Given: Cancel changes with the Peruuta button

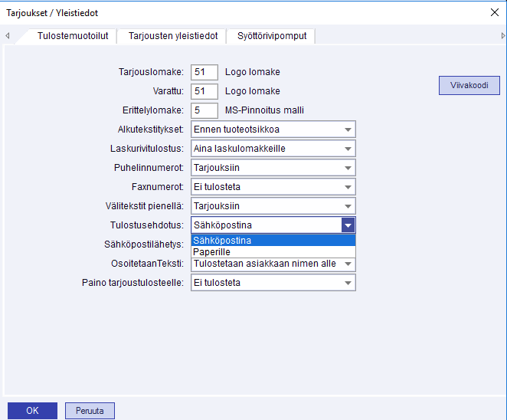Looking at the screenshot, I should coord(90,410).
